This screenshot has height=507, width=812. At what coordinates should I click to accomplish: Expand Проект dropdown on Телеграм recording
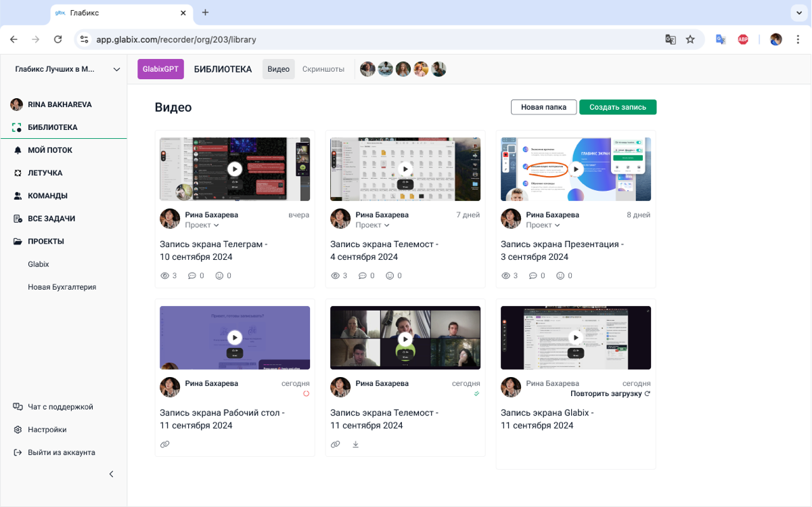[202, 225]
